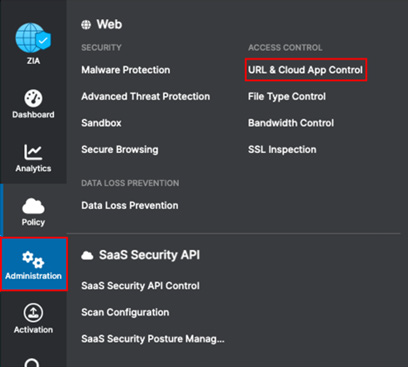Open URL & Cloud App Control
The height and width of the screenshot is (367, 408).
305,70
